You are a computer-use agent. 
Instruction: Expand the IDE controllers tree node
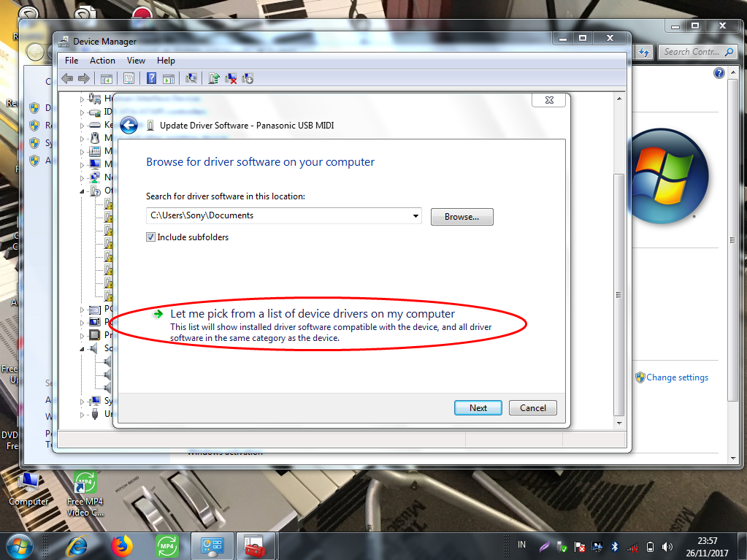click(82, 112)
